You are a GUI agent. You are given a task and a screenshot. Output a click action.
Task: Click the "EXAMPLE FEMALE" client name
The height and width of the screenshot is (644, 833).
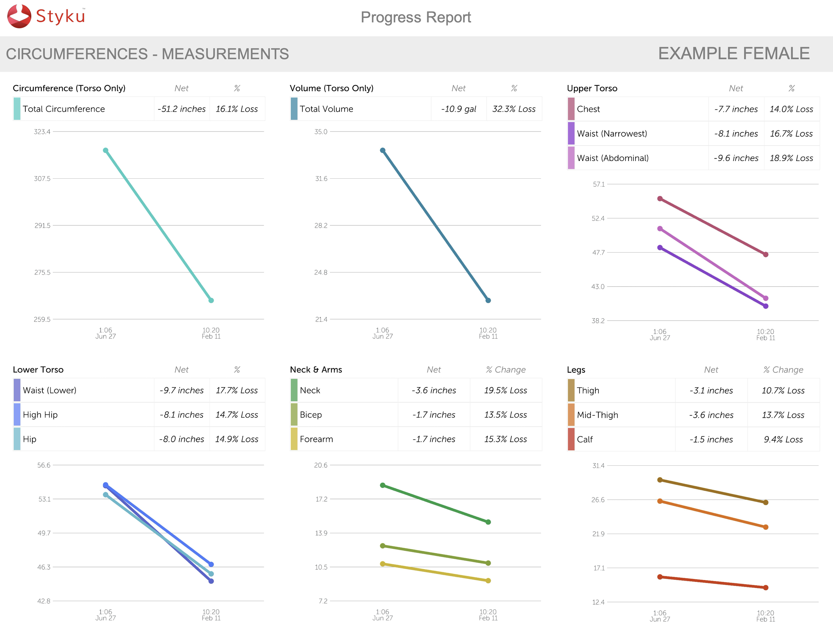[734, 53]
